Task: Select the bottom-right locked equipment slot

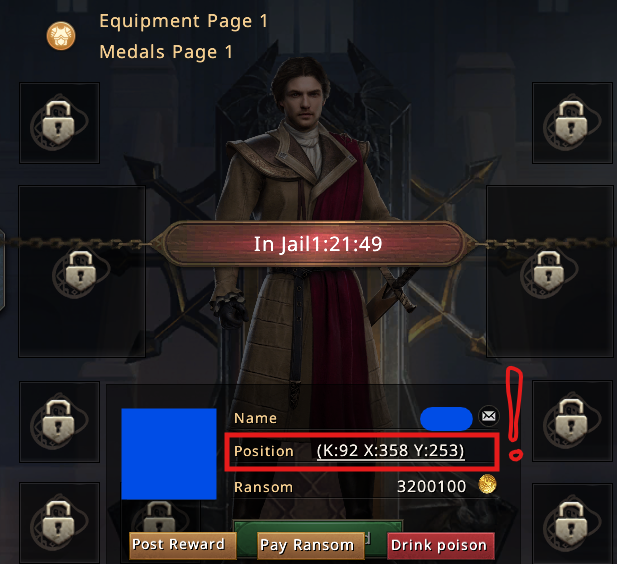Action: click(572, 524)
